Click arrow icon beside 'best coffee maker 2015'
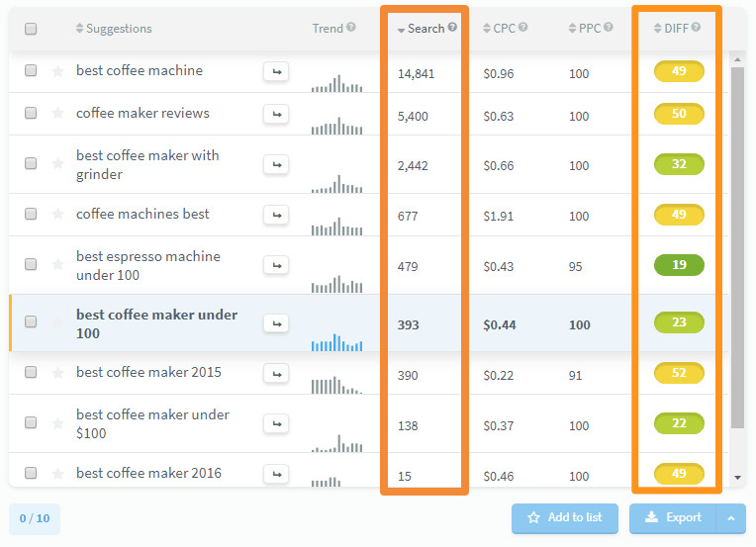 [276, 373]
